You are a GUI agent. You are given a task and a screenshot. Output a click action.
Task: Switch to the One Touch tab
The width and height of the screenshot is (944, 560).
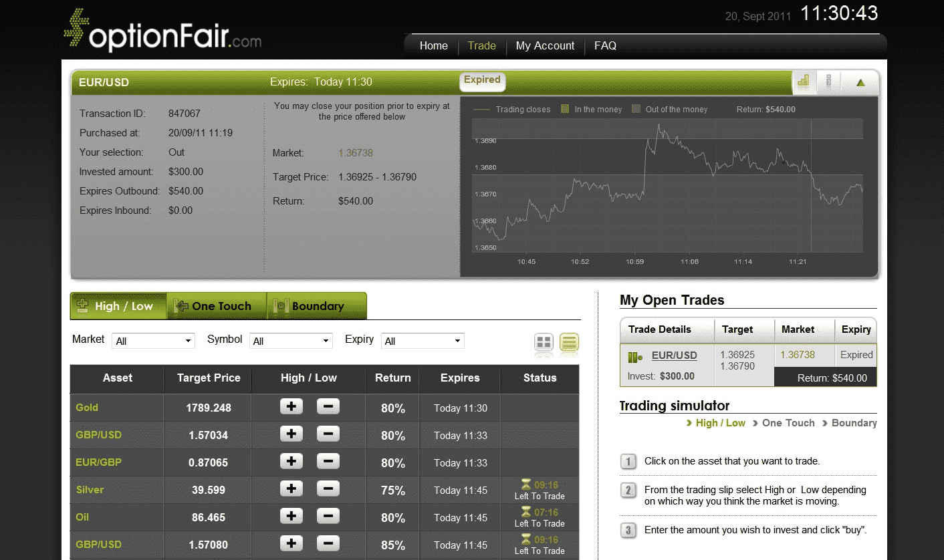[217, 306]
